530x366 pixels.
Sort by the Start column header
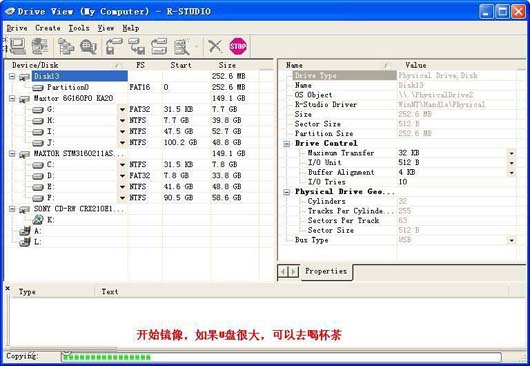pyautogui.click(x=186, y=65)
